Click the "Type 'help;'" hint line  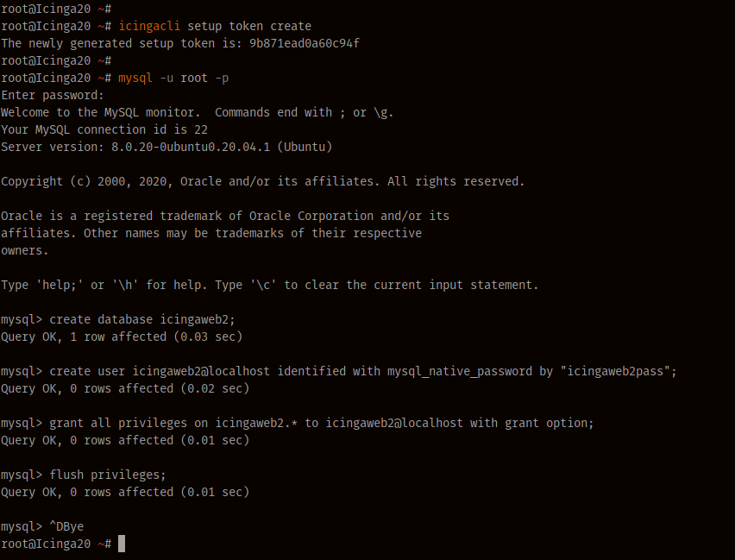[269, 285]
